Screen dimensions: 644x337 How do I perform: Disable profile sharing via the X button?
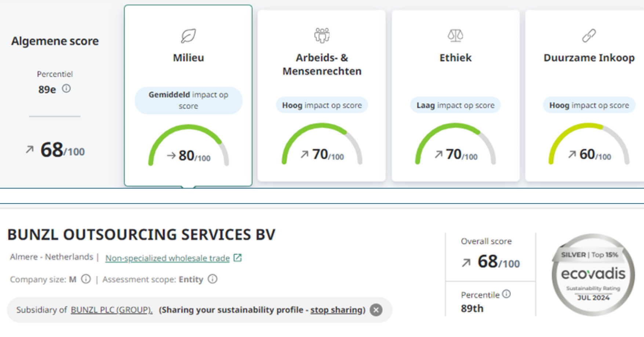click(x=376, y=310)
